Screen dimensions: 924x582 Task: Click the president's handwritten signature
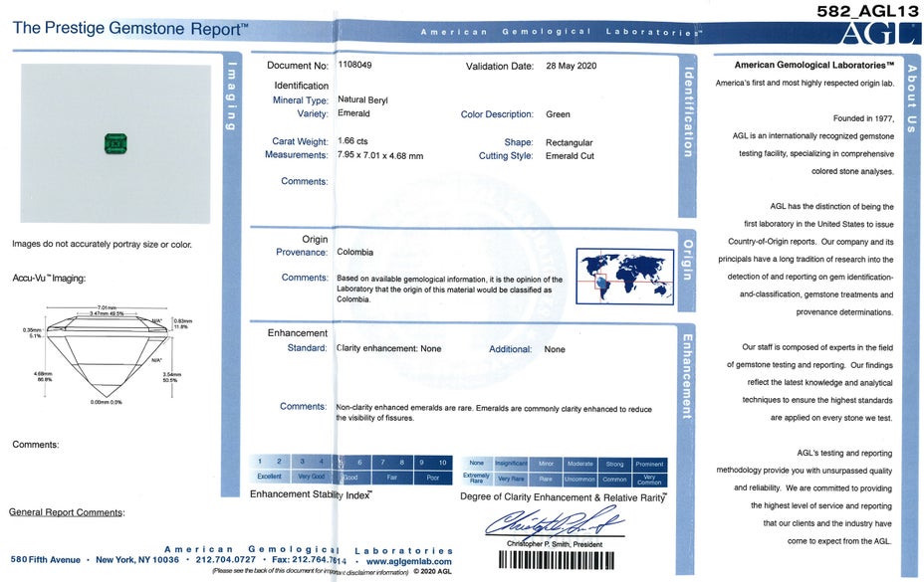pyautogui.click(x=553, y=522)
